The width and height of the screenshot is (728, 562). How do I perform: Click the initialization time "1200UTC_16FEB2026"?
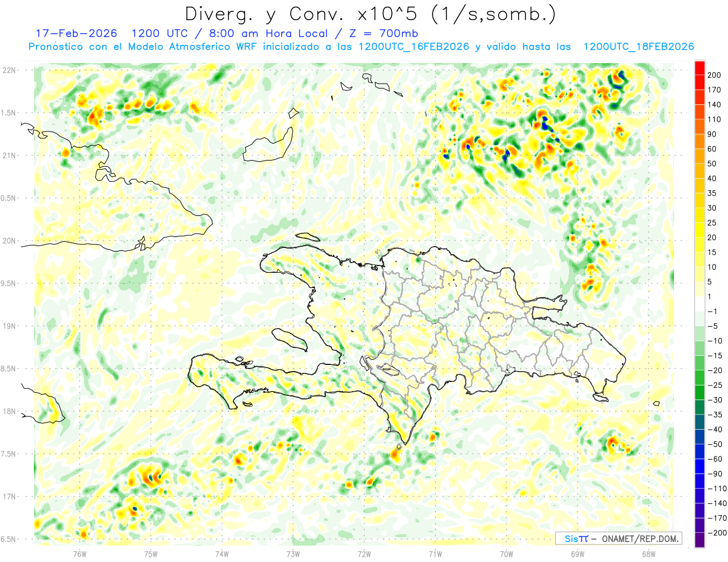(414, 47)
